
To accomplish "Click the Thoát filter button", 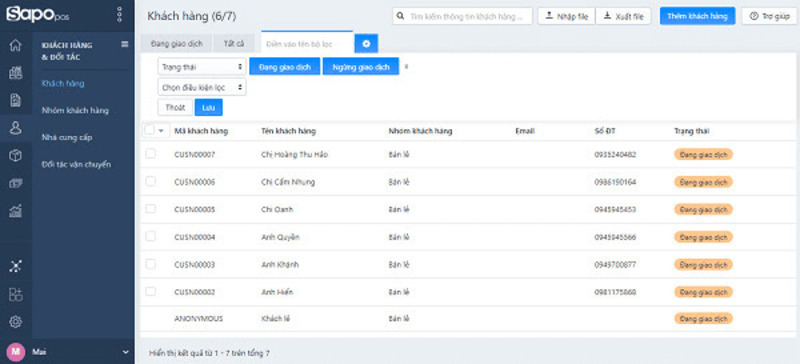I will (x=175, y=107).
